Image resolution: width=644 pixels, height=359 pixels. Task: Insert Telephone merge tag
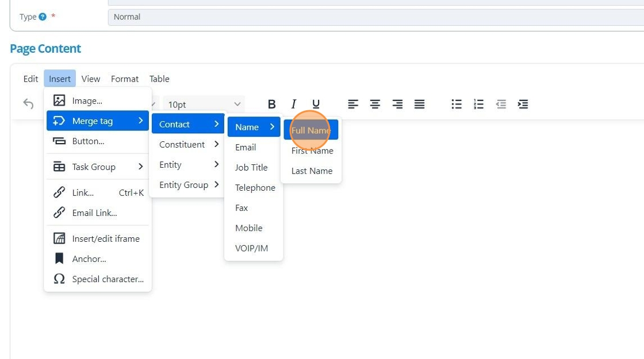[x=254, y=187]
